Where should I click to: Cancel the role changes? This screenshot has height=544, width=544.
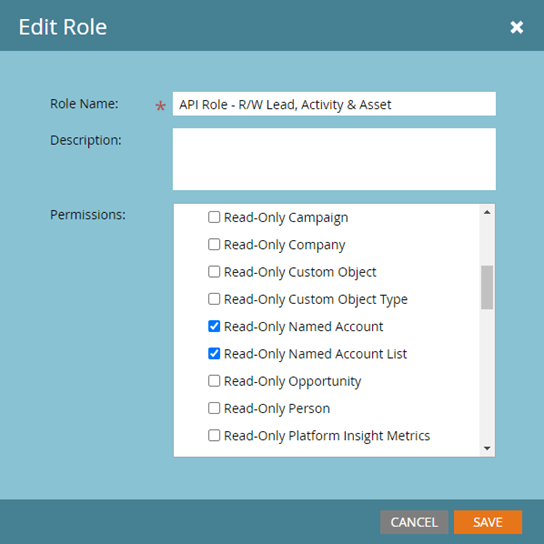coord(414,522)
